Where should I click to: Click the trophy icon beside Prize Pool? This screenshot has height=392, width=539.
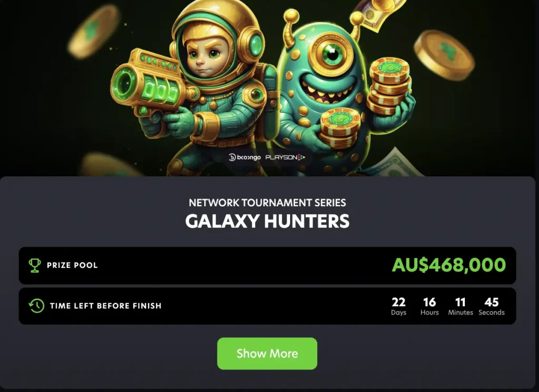[35, 265]
